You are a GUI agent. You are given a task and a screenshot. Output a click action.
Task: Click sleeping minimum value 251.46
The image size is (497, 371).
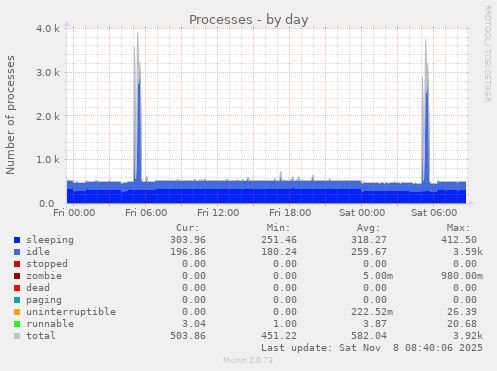click(279, 240)
